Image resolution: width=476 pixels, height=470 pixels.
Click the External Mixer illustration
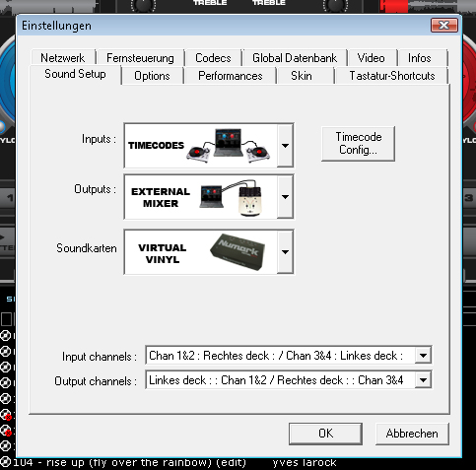click(x=232, y=197)
